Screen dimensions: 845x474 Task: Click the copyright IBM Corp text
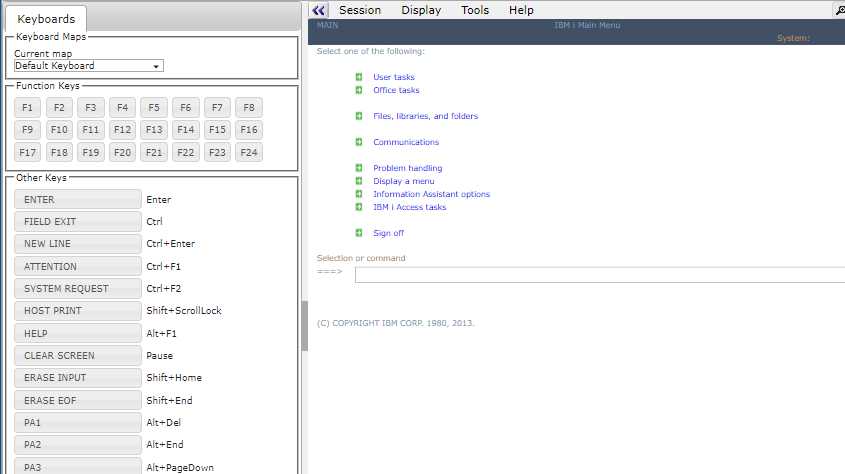tap(396, 323)
